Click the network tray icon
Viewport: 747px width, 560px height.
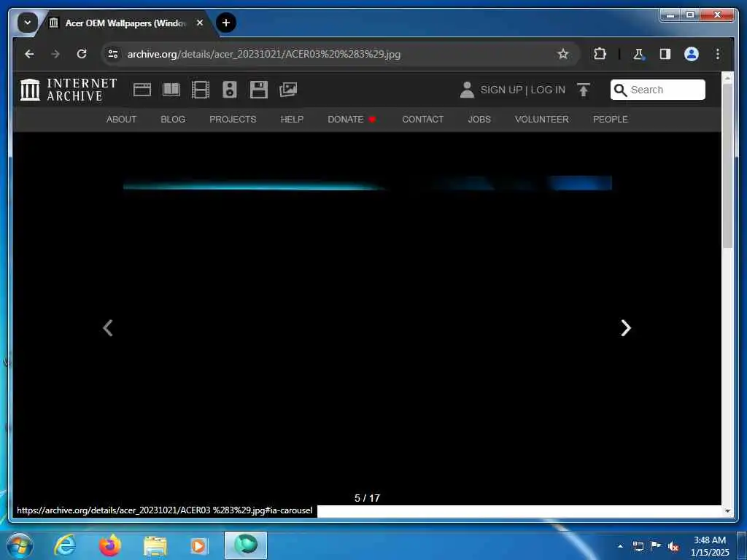pos(638,546)
